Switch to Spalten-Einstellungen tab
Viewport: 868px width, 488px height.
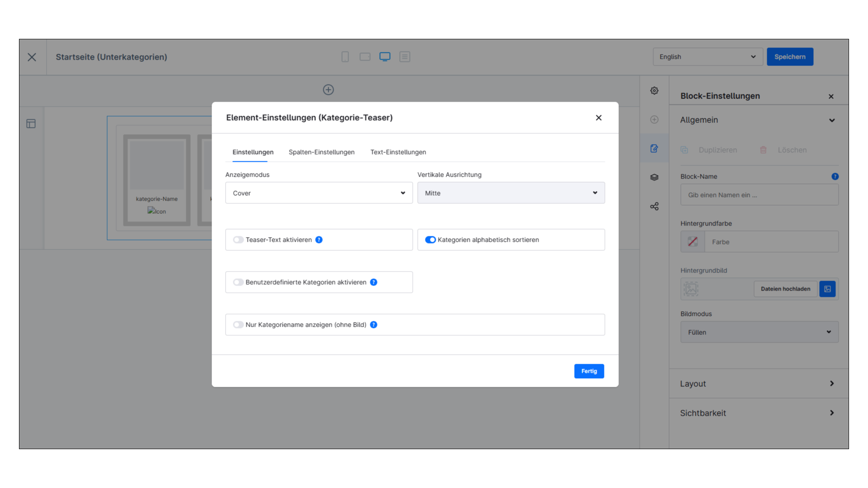[321, 152]
